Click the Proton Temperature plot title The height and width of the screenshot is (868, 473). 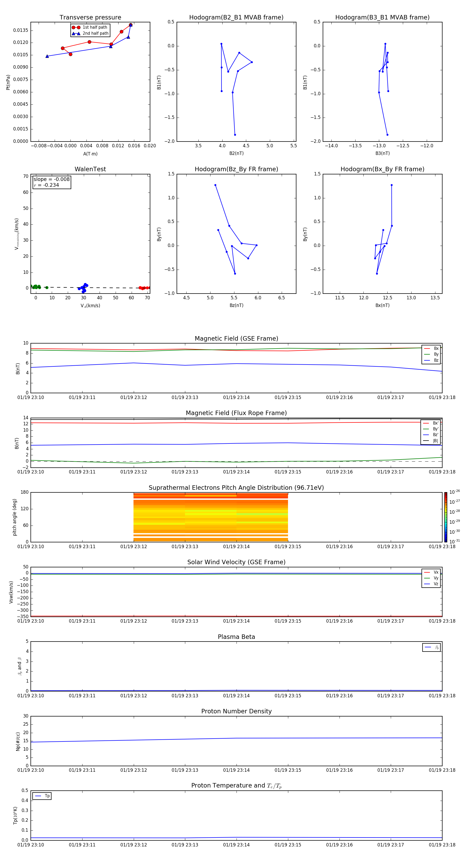(x=236, y=785)
